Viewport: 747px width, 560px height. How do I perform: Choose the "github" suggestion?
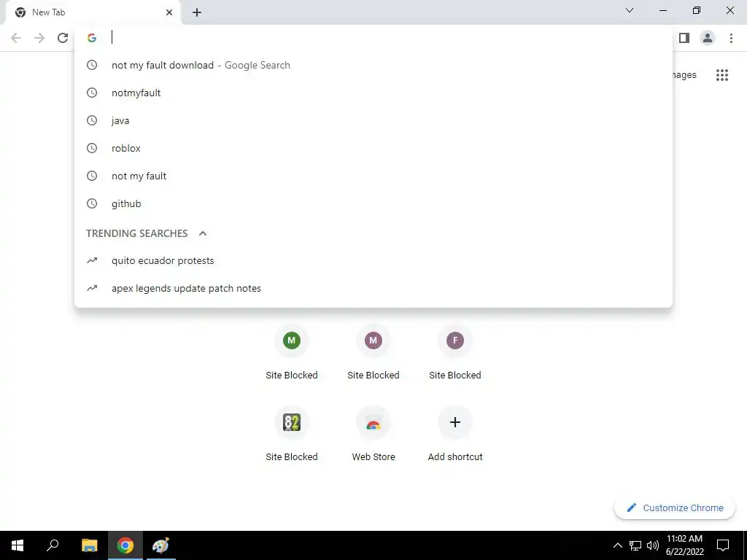[x=373, y=203]
